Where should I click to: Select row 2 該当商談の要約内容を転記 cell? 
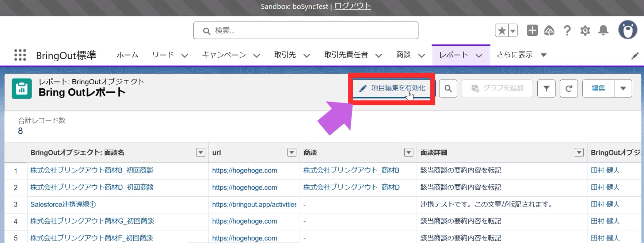pyautogui.click(x=502, y=188)
